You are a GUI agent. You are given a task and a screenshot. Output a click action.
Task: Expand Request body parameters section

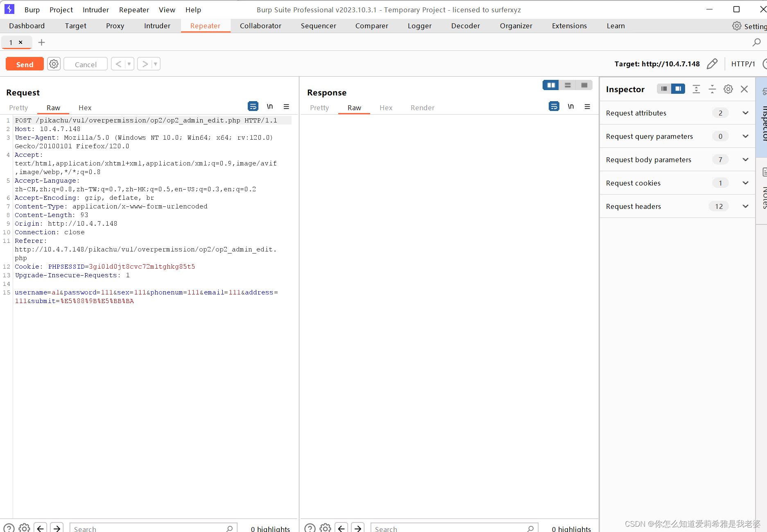[x=677, y=160]
